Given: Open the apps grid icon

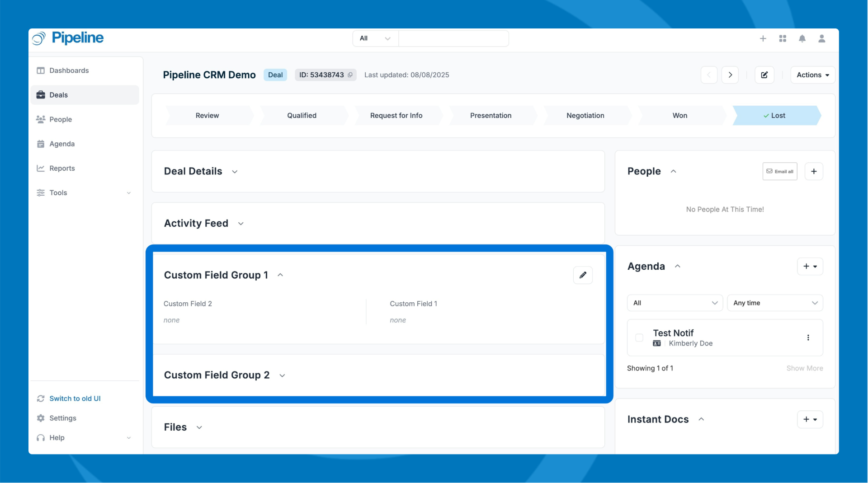Looking at the screenshot, I should coord(783,39).
